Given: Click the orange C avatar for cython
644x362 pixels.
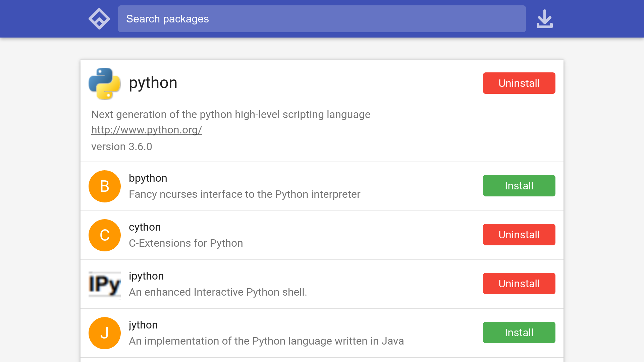Looking at the screenshot, I should pos(105,235).
